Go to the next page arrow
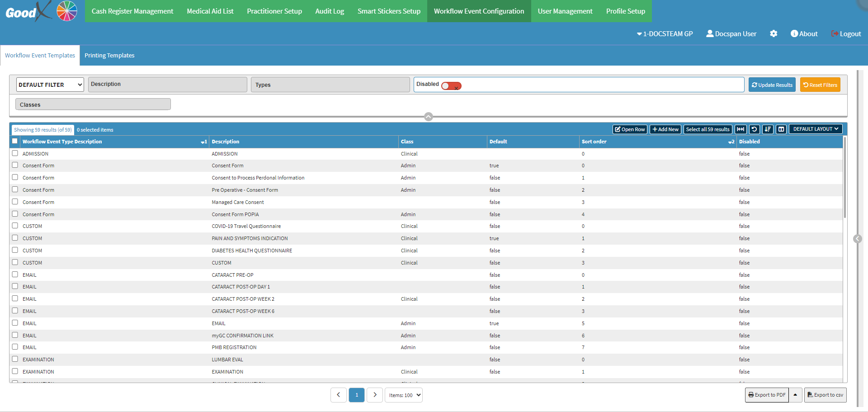This screenshot has width=868, height=412. 375,395
